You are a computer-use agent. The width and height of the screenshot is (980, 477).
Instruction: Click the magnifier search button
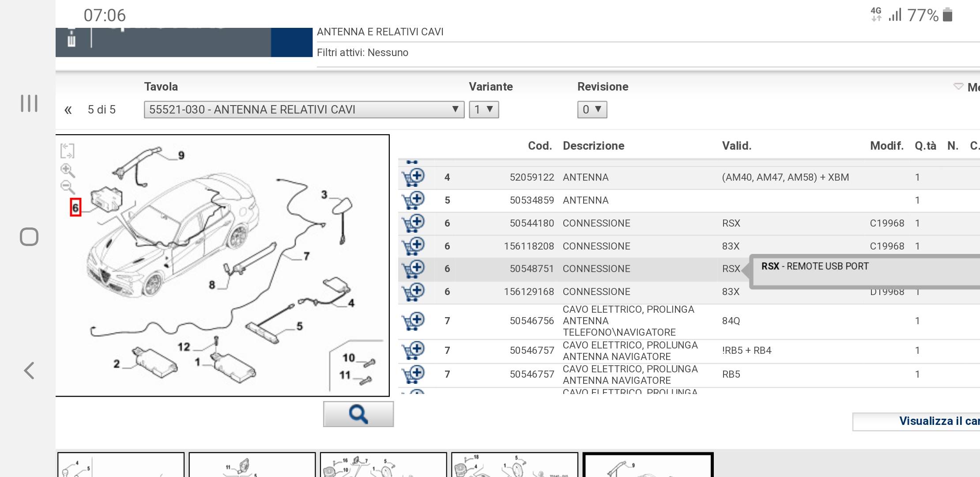point(358,414)
